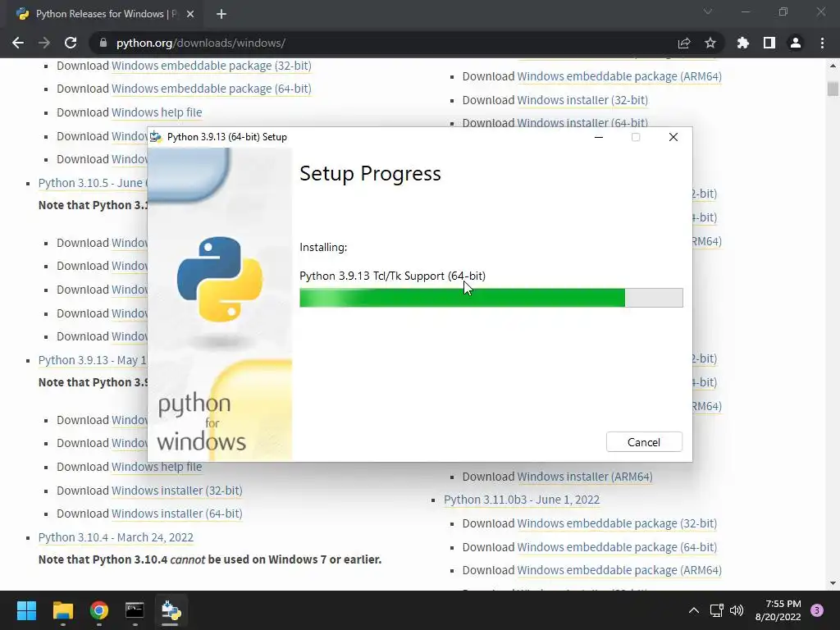Image resolution: width=840 pixels, height=630 pixels.
Task: Bookmark this page with the star icon
Action: pyautogui.click(x=710, y=43)
